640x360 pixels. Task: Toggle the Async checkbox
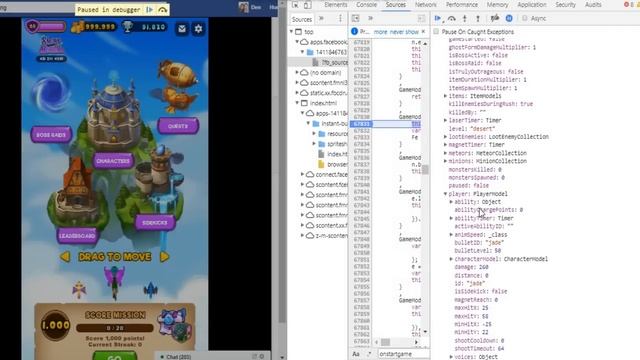(x=525, y=18)
